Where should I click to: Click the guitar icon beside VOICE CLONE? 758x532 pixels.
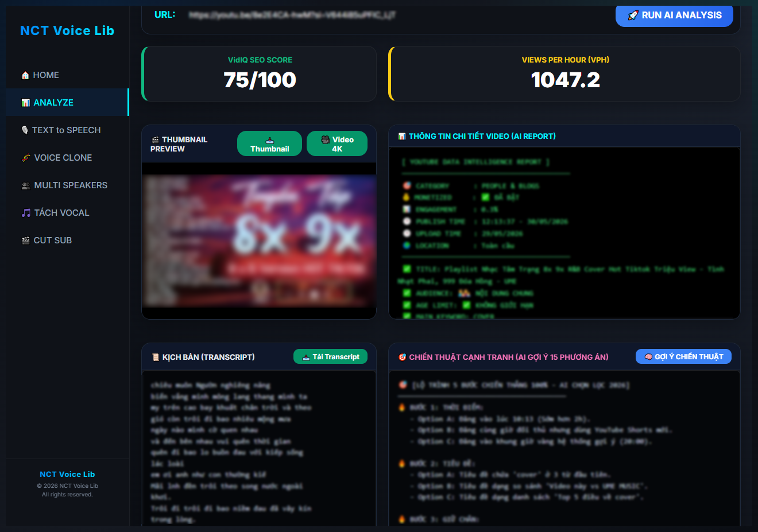[26, 158]
